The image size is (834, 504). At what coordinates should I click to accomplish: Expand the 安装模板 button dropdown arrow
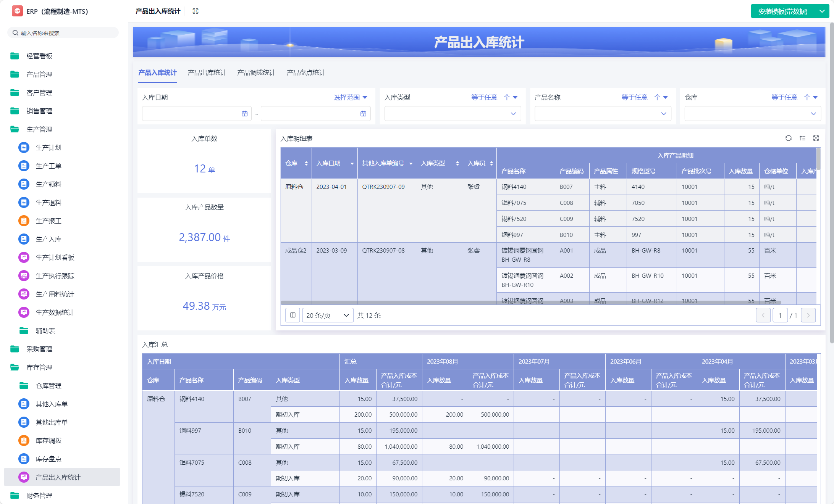coord(822,11)
